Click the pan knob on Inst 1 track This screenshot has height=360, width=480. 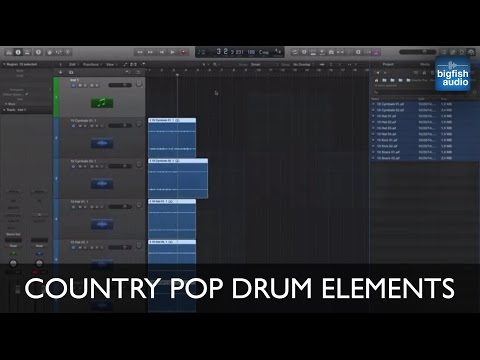[x=139, y=84]
